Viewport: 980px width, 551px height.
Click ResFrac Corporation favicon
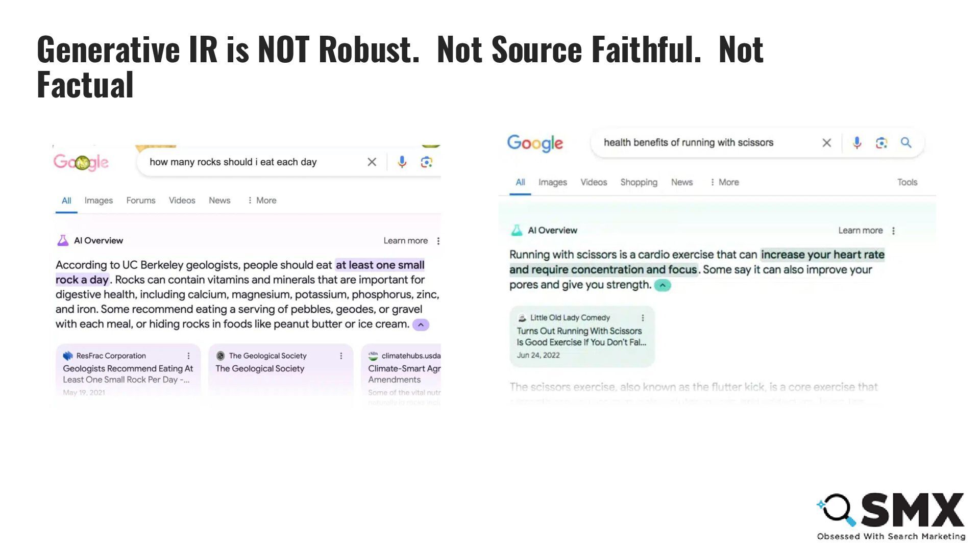(x=68, y=356)
